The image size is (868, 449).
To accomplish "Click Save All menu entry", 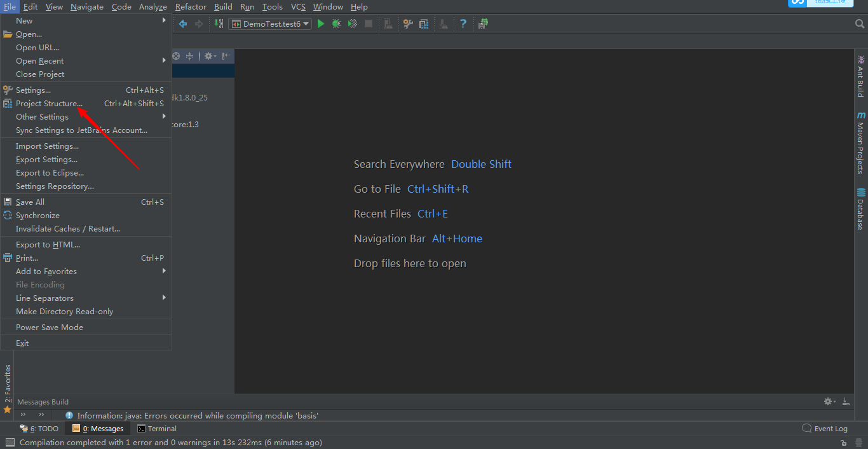I will pyautogui.click(x=86, y=202).
